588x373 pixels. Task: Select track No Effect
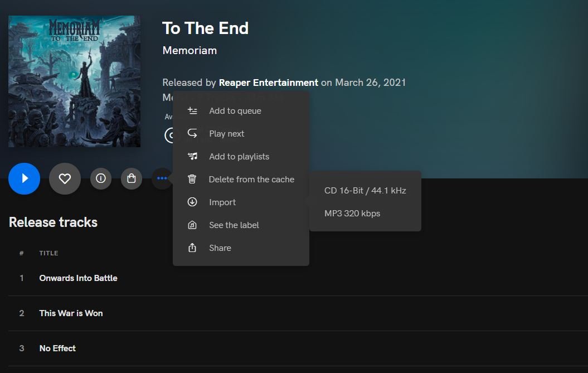tap(57, 348)
